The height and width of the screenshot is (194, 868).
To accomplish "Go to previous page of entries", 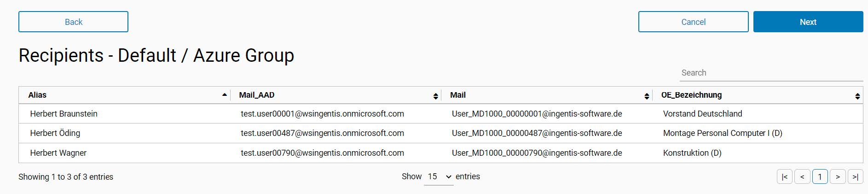I will (802, 177).
